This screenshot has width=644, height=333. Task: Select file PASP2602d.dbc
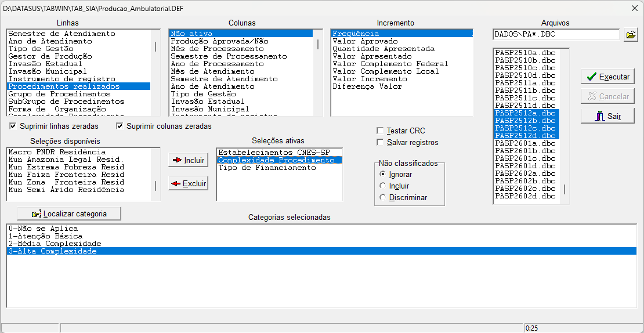[x=527, y=196]
